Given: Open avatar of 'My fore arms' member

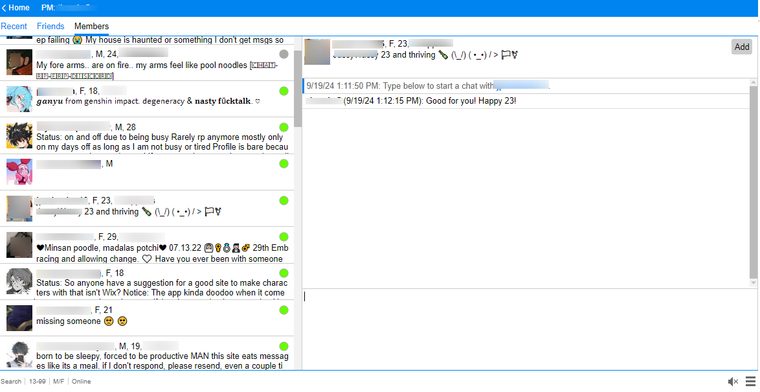Looking at the screenshot, I should (x=19, y=62).
